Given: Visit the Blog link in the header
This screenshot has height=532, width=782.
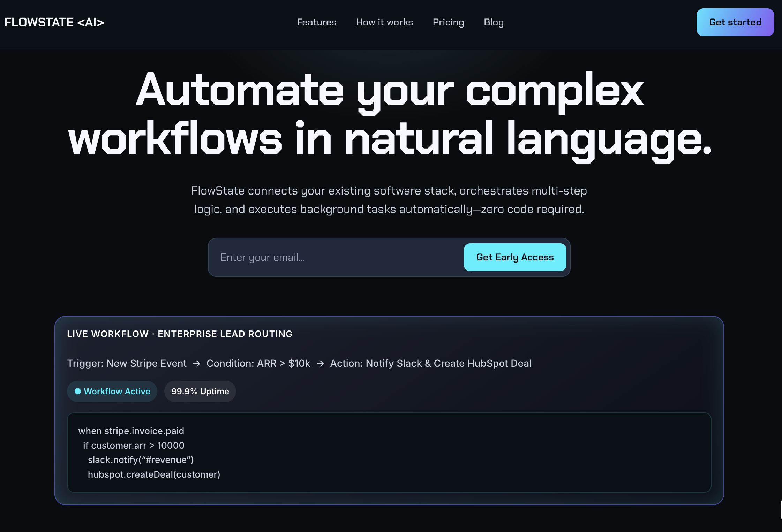Looking at the screenshot, I should [x=494, y=22].
